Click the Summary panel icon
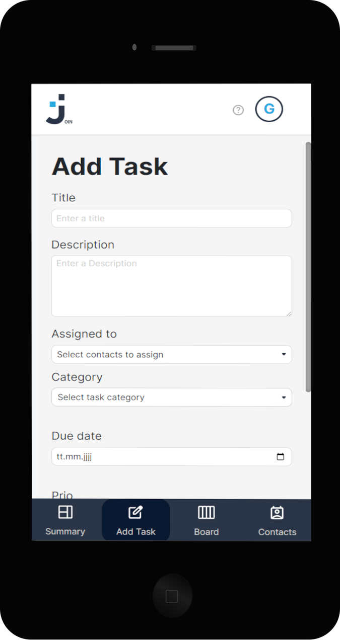This screenshot has width=340, height=644. tap(65, 512)
